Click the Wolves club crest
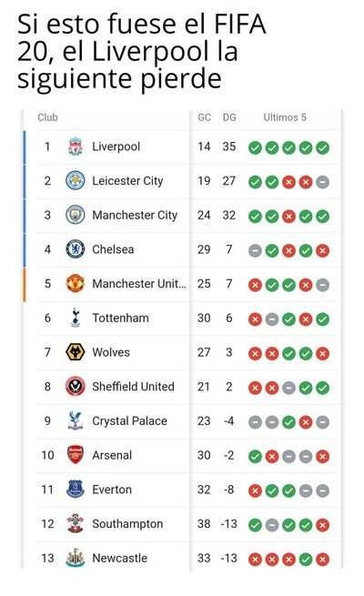364x596 pixels. [x=76, y=352]
